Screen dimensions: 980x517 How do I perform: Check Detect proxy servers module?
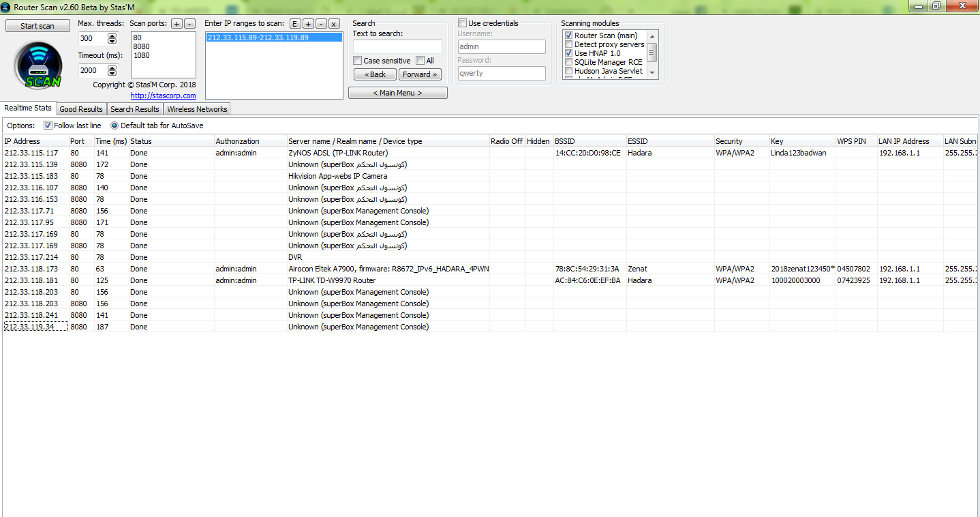pyautogui.click(x=568, y=44)
